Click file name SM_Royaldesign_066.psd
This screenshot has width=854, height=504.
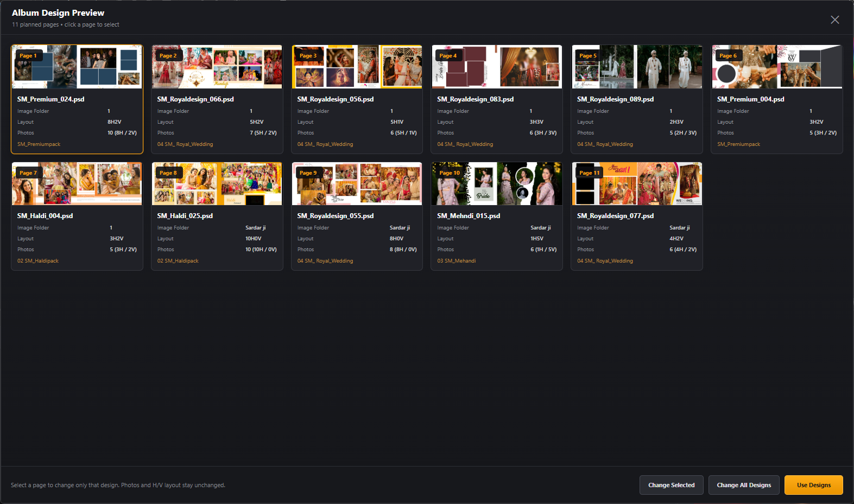195,99
